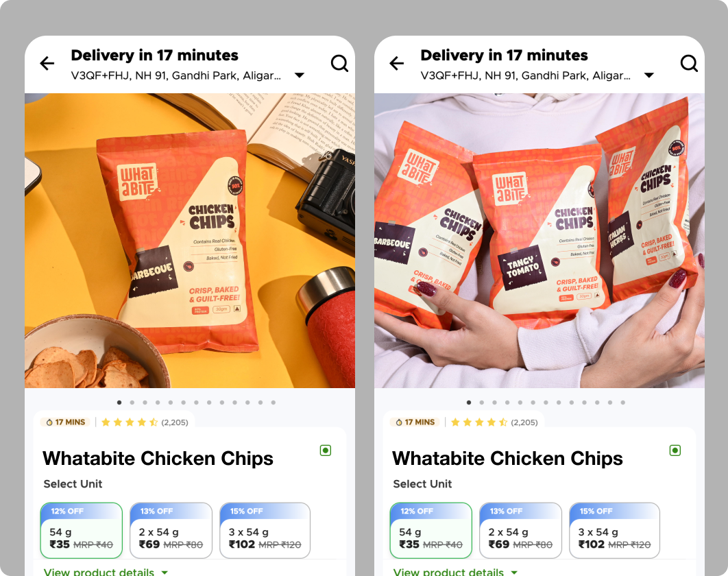Jump to last image dot on right carousel
Image resolution: width=728 pixels, height=576 pixels.
(x=622, y=403)
